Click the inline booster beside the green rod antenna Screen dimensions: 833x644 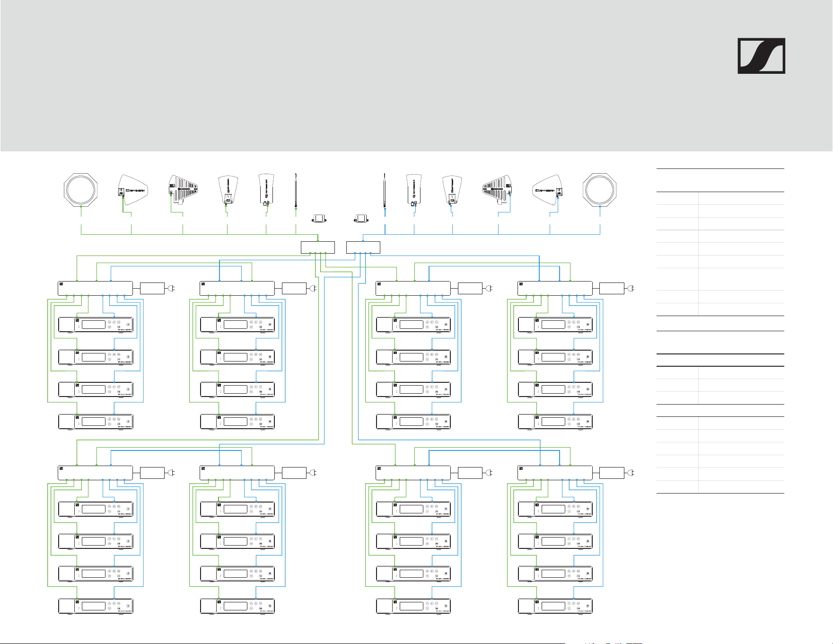319,219
